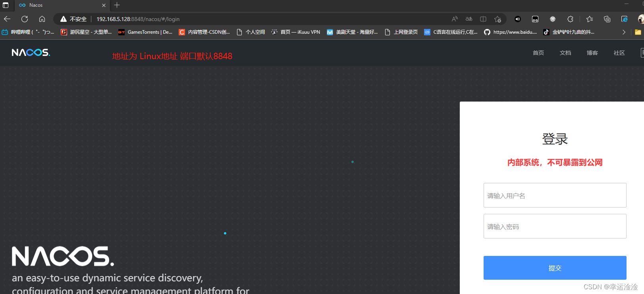This screenshot has width=644, height=294.
Task: Click the 提交 submit button
Action: [555, 268]
